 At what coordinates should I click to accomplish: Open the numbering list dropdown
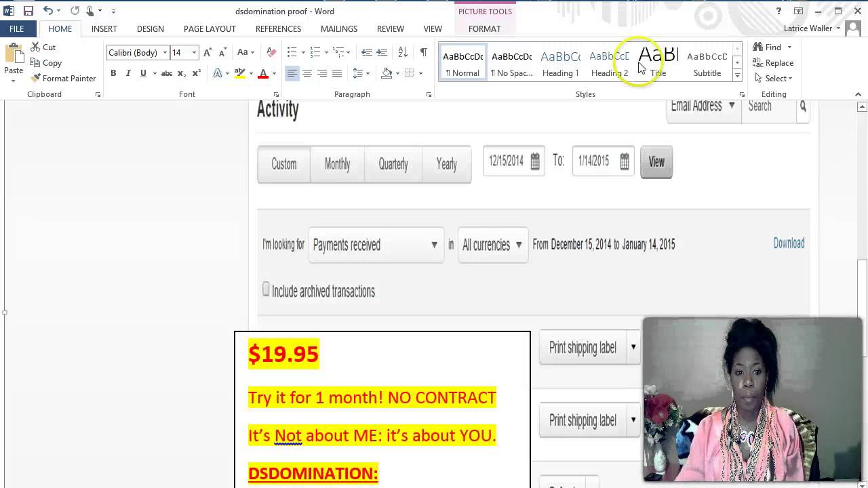[x=325, y=52]
